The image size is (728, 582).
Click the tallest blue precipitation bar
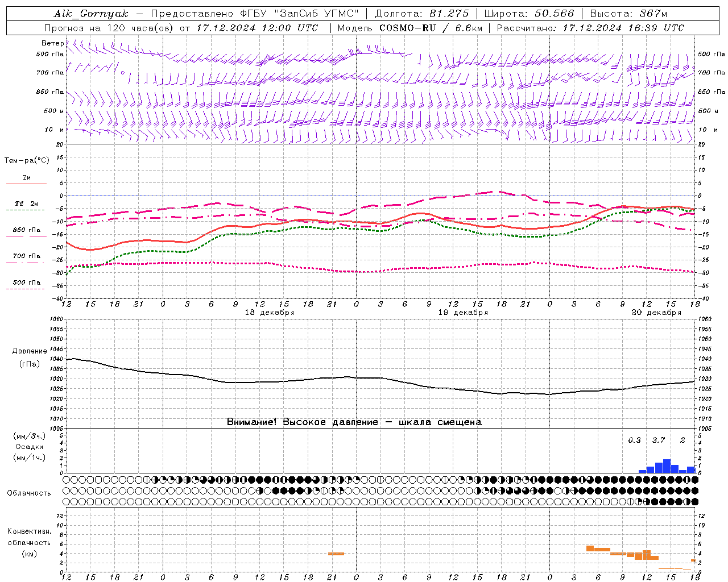point(667,466)
